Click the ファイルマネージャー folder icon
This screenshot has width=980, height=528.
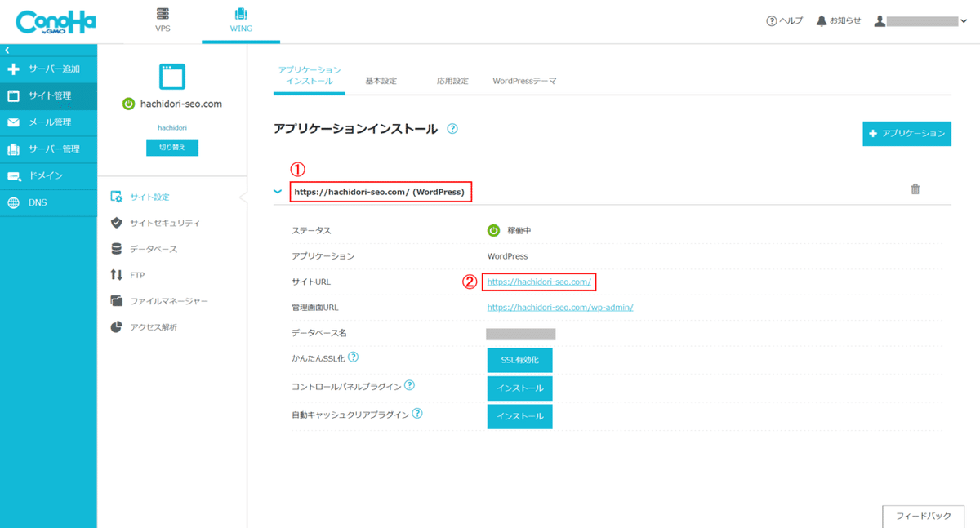(116, 301)
